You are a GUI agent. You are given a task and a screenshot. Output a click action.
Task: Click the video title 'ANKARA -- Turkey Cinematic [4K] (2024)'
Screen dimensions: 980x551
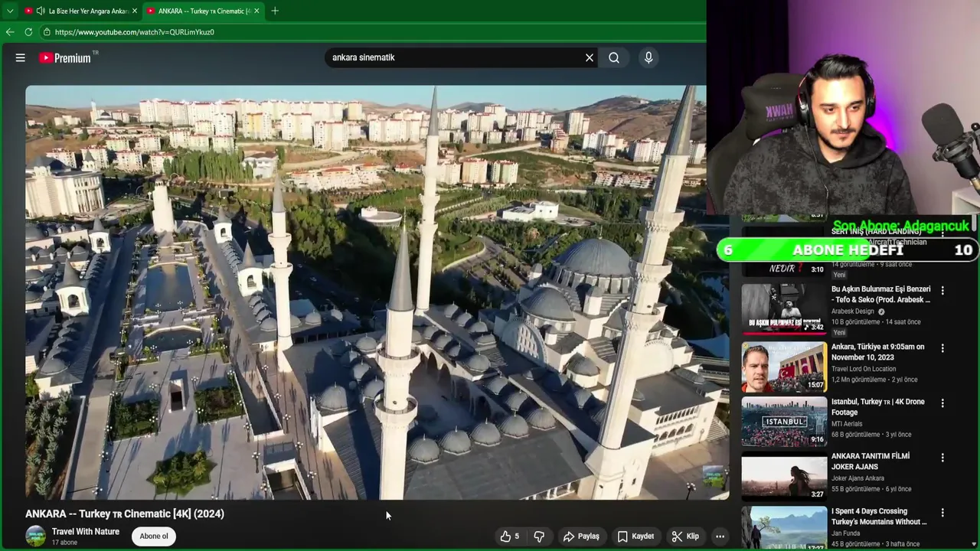click(x=125, y=514)
